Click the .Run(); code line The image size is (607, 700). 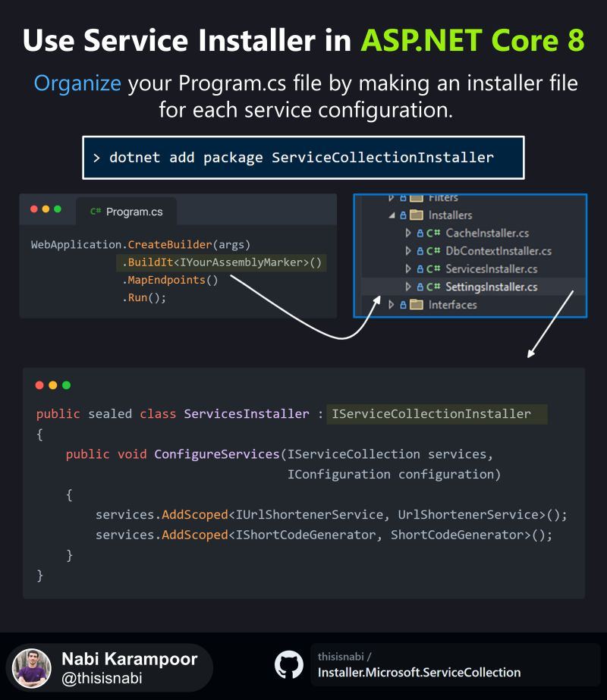coord(144,298)
